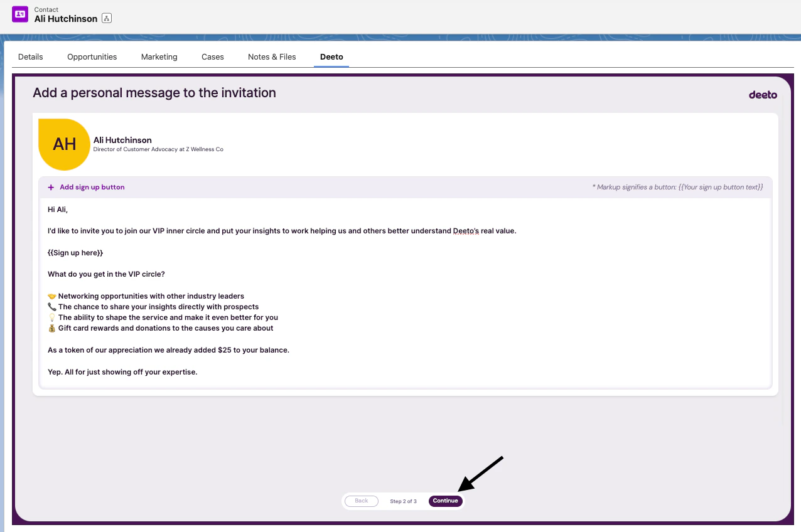Open the Cases tab

point(213,56)
